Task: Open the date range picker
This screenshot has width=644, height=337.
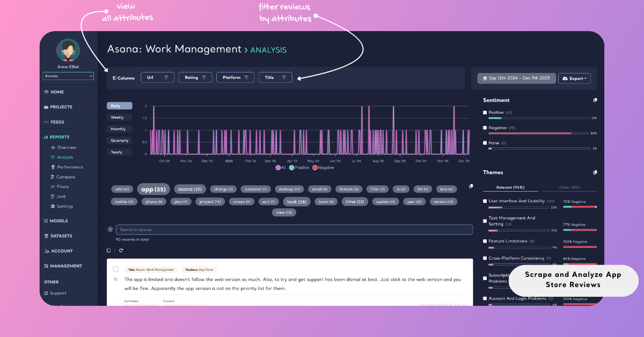Action: (516, 78)
